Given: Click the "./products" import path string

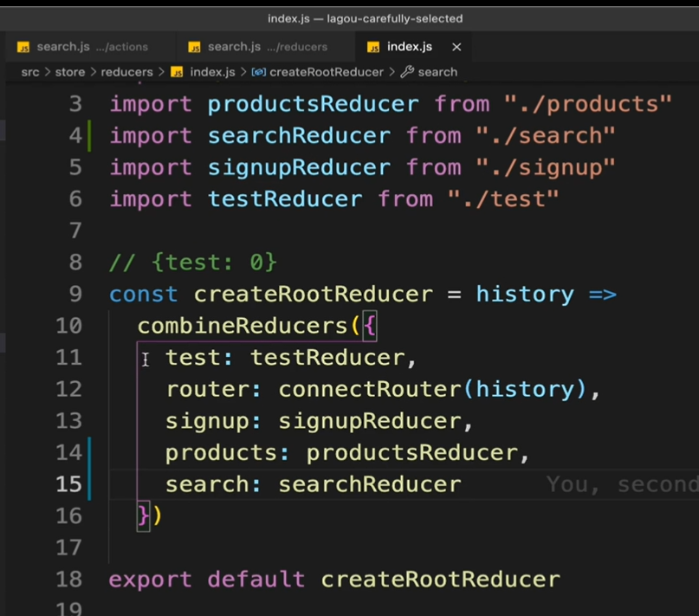Looking at the screenshot, I should (x=588, y=105).
